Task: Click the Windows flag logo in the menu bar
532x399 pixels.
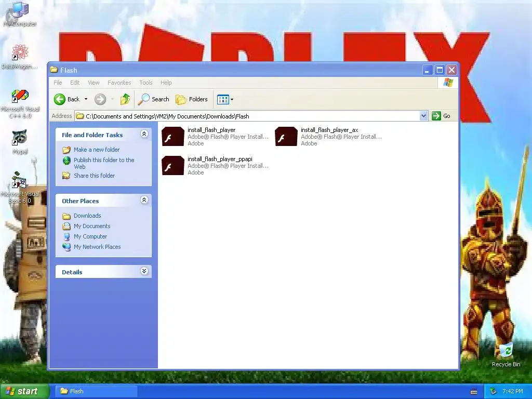Action: coord(448,83)
